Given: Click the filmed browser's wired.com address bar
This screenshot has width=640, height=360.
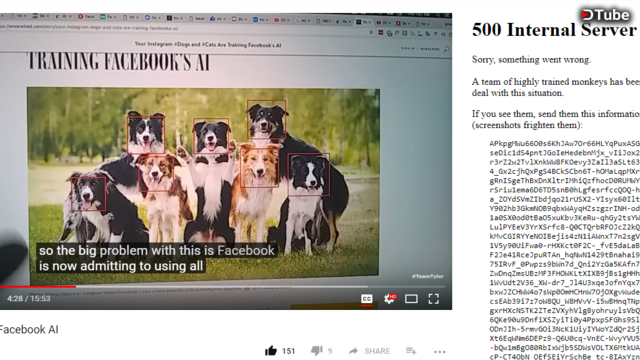Looking at the screenshot, I should coord(90,28).
